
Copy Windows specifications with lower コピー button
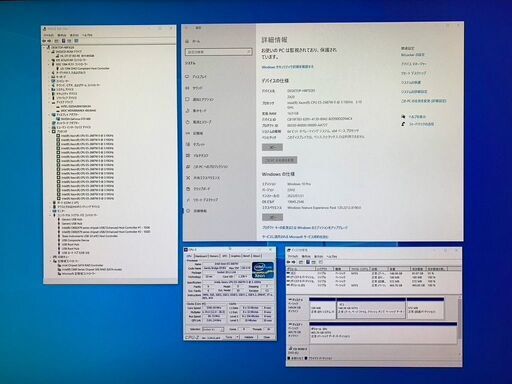point(272,217)
